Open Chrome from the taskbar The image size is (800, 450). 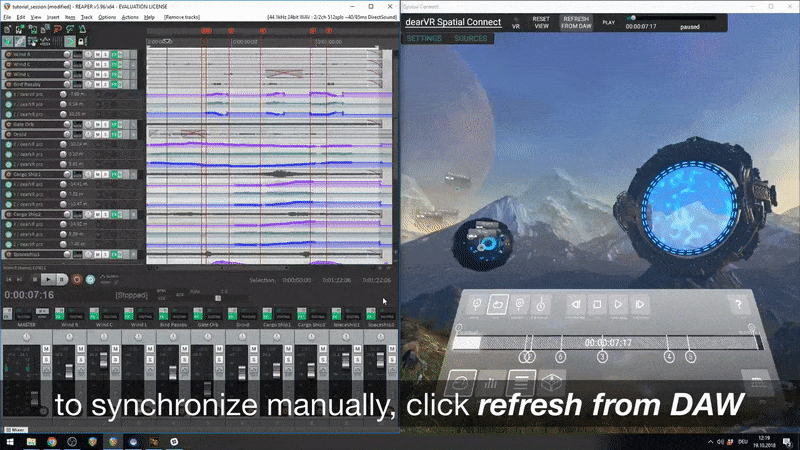[52, 442]
